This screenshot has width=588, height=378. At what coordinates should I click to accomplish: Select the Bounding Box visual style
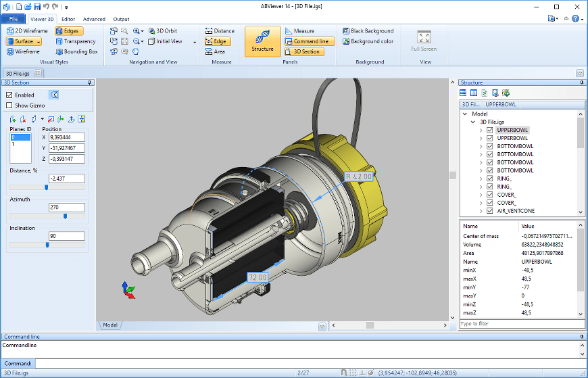pyautogui.click(x=76, y=51)
